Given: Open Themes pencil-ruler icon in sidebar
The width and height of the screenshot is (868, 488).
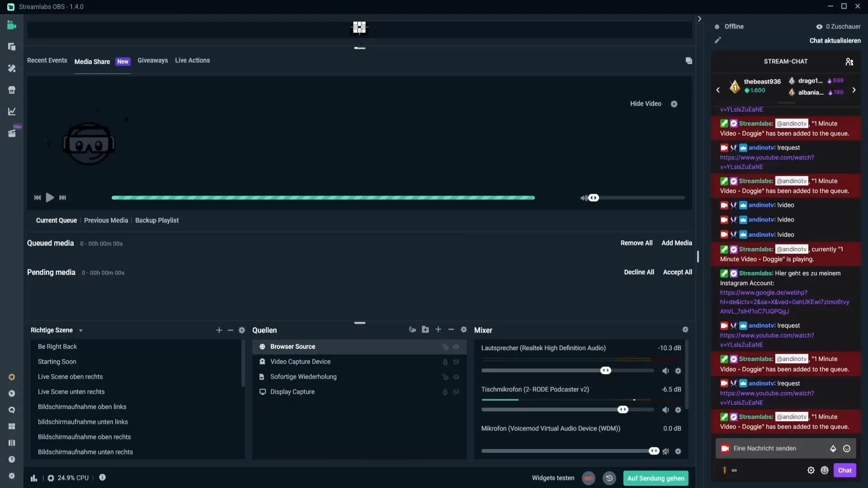Looking at the screenshot, I should pos(12,68).
